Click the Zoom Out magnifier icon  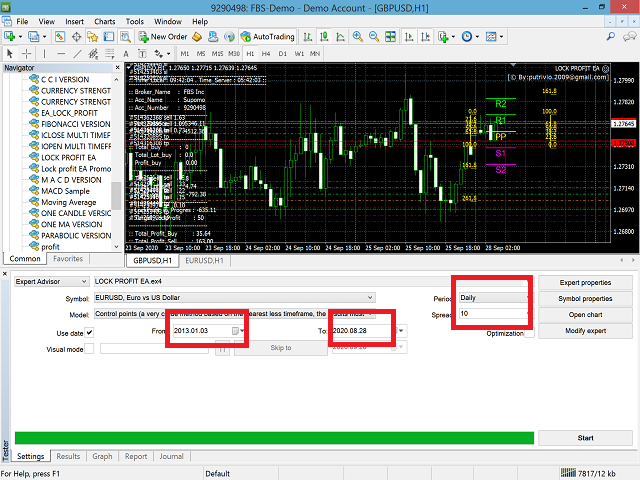coord(374,37)
